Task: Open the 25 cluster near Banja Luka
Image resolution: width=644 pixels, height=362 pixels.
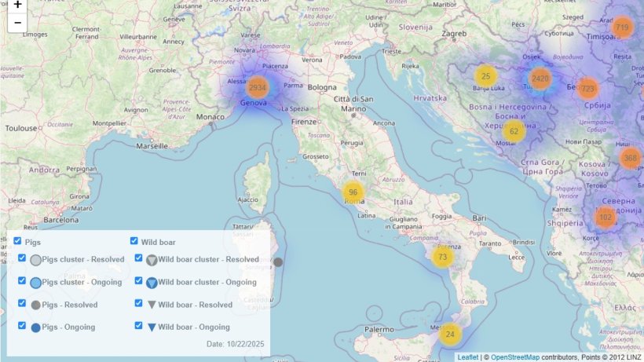Action: tap(486, 76)
